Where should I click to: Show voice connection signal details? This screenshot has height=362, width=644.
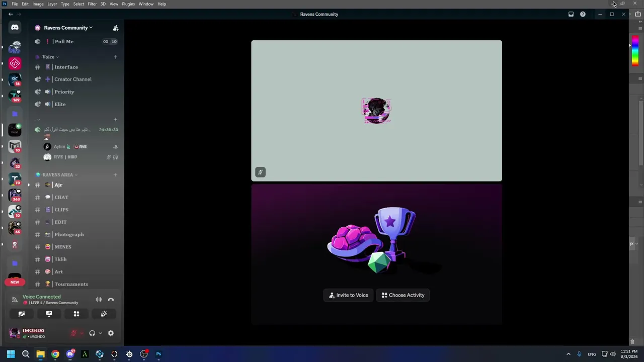pos(15,300)
